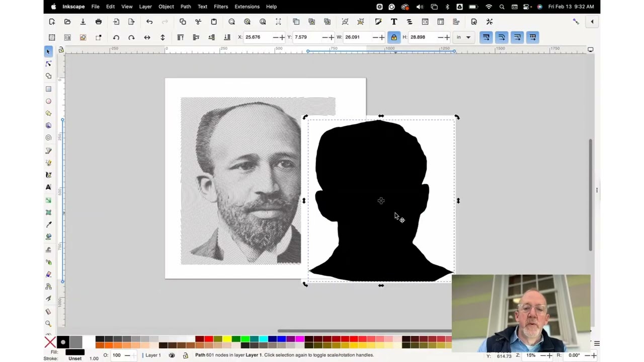Screen dimensions: 644x362
Task: Open the palette menu at the palette's right end
Action: (x=597, y=343)
